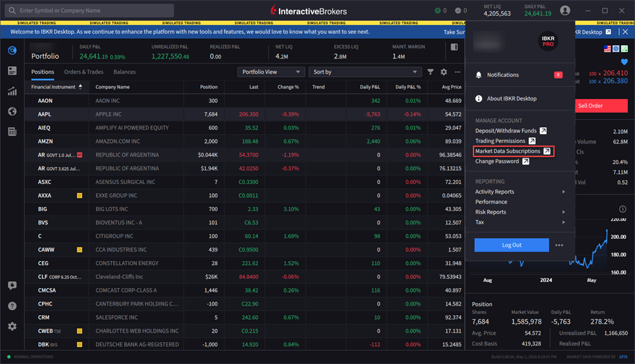The height and width of the screenshot is (364, 635).
Task: Click the symbol search input field
Action: tap(90, 11)
